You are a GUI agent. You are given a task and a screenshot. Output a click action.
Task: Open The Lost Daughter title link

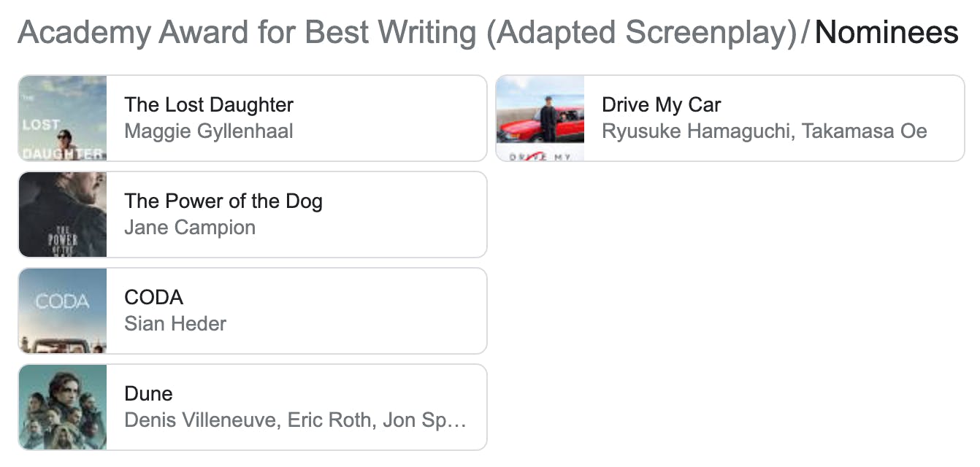(209, 105)
